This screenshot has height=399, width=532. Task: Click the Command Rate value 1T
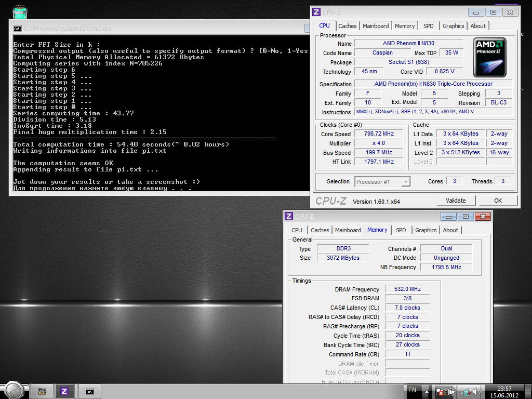pos(407,354)
